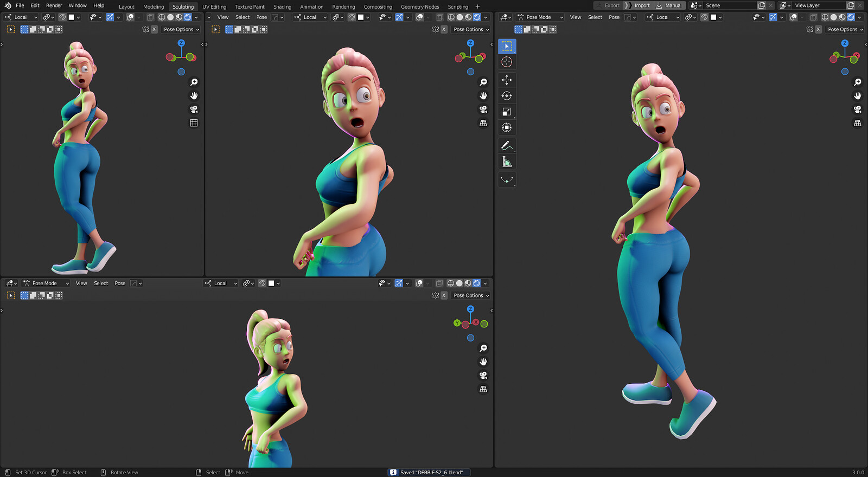Toggle X-axis mirror in right viewport header
The width and height of the screenshot is (868, 477).
click(818, 29)
